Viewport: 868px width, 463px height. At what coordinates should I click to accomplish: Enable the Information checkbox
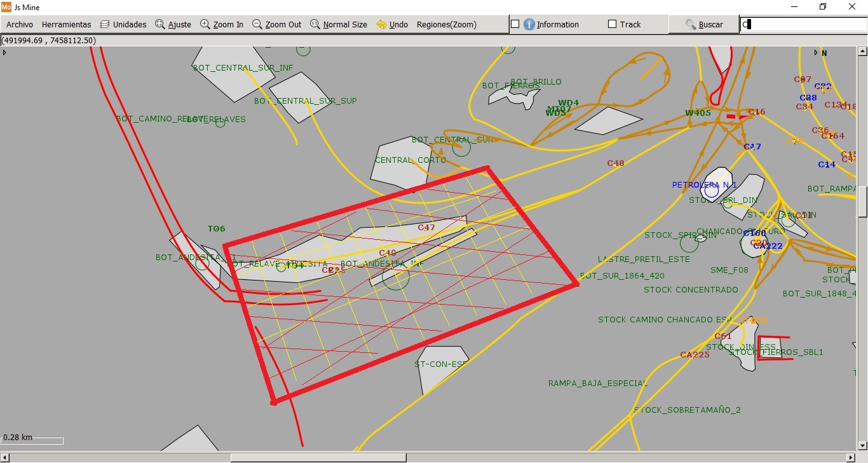tap(515, 24)
